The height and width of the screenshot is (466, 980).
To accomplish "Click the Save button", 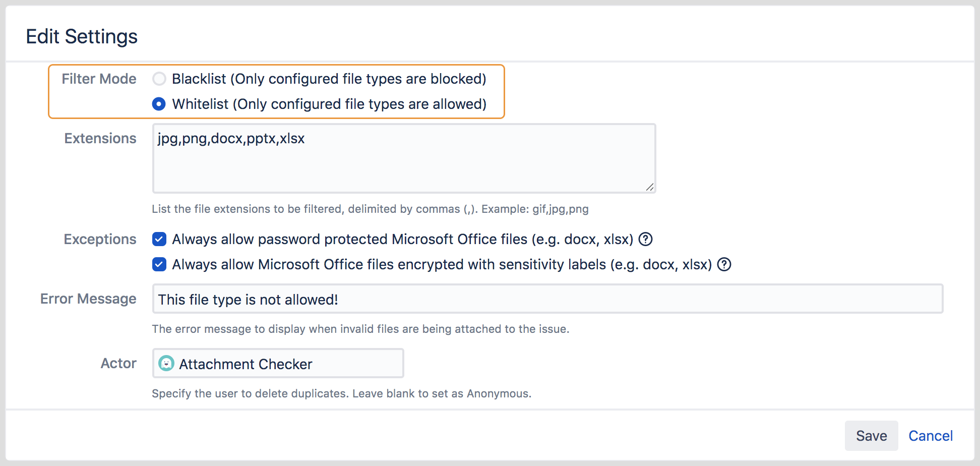I will (871, 436).
